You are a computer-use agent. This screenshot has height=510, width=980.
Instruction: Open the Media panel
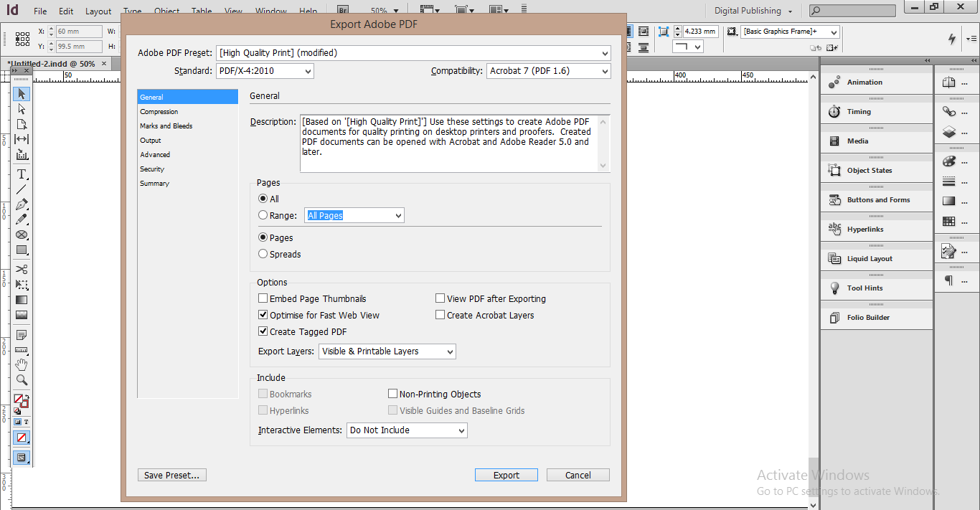pos(876,141)
